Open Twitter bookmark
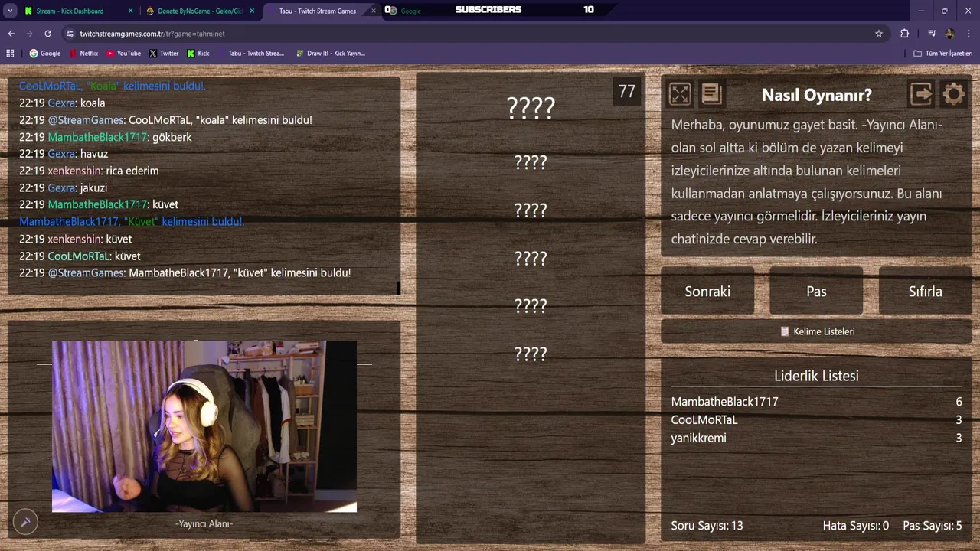The height and width of the screenshot is (551, 980). pos(164,54)
